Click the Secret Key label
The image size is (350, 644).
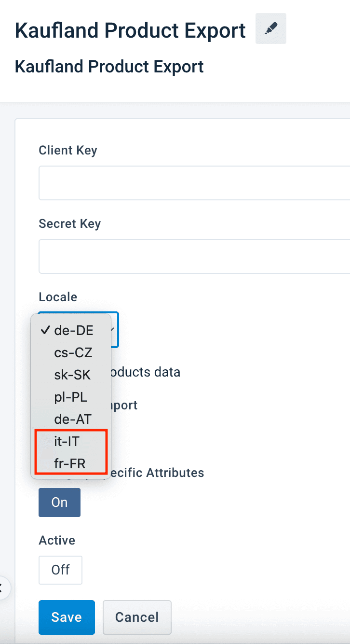pos(69,224)
